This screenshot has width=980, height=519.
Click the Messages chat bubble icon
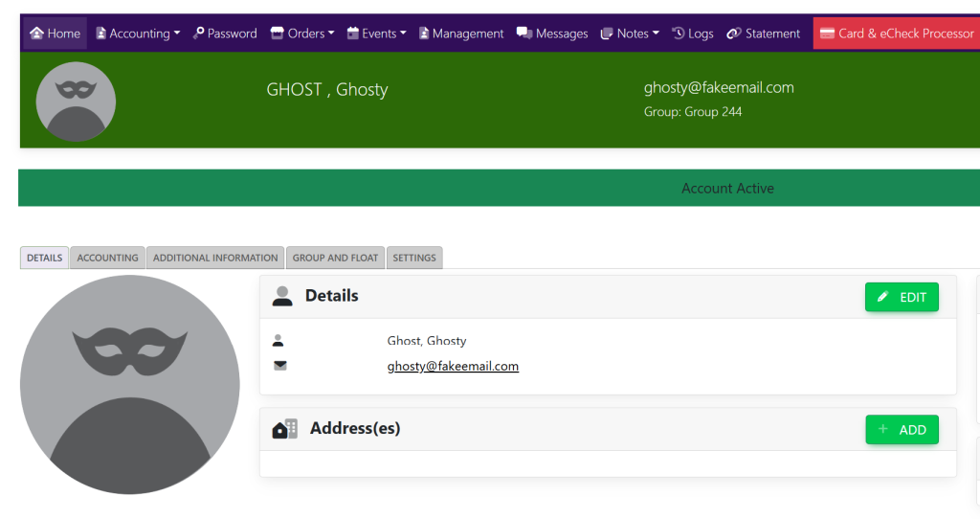coord(524,34)
